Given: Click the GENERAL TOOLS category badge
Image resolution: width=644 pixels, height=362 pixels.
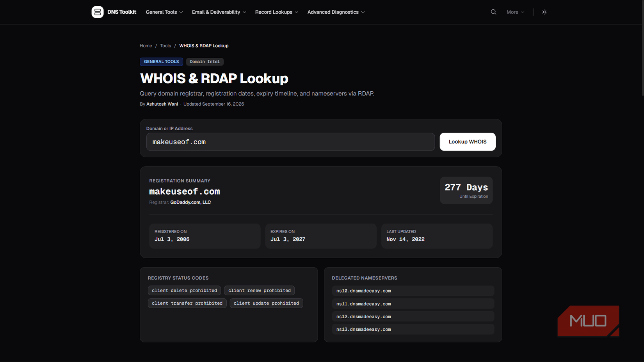Looking at the screenshot, I should [161, 62].
